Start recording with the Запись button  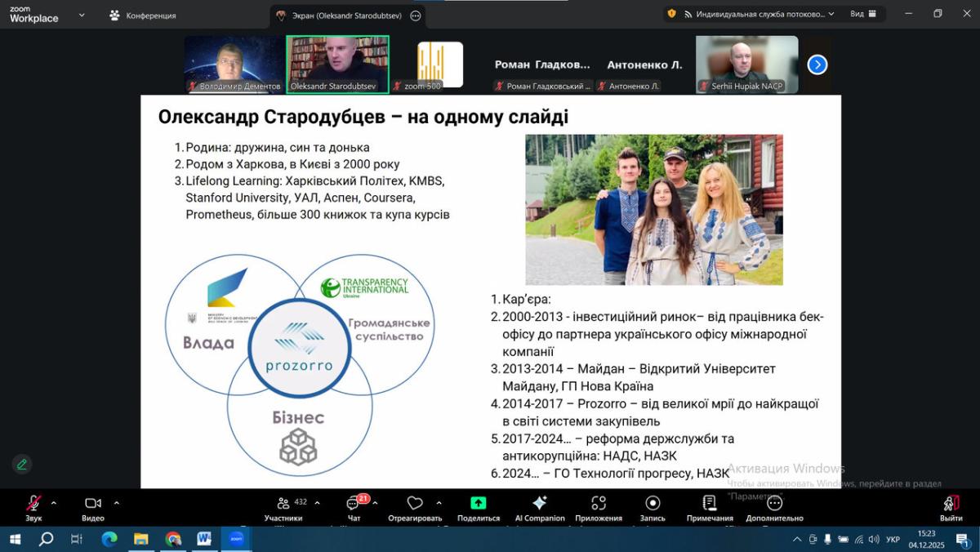653,504
